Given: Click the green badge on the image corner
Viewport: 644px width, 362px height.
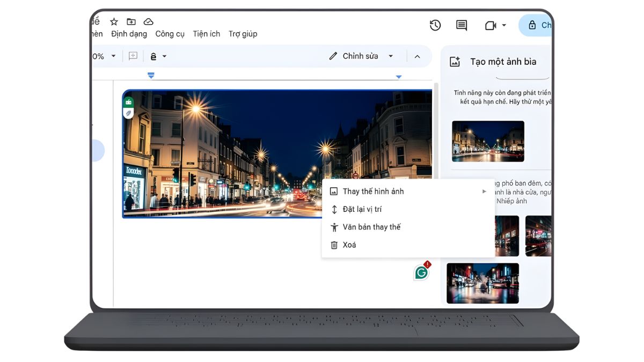Looking at the screenshot, I should pos(129,101).
